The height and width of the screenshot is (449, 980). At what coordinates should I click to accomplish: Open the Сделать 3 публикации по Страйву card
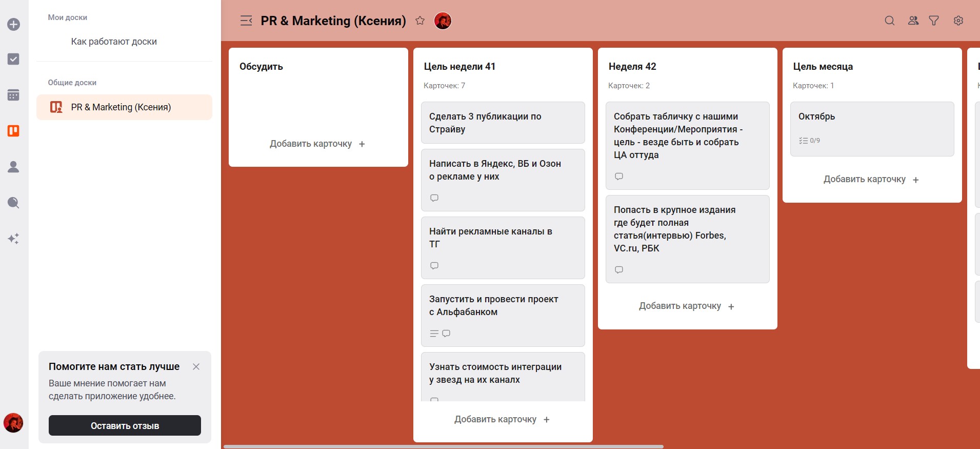click(503, 123)
